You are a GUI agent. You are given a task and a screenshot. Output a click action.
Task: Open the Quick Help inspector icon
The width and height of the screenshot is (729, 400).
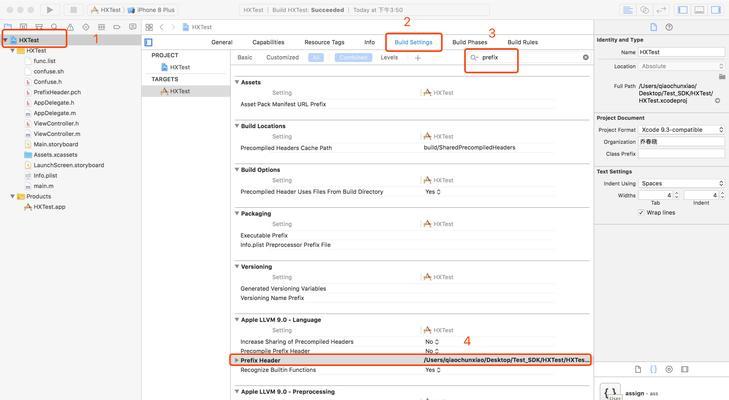click(669, 27)
